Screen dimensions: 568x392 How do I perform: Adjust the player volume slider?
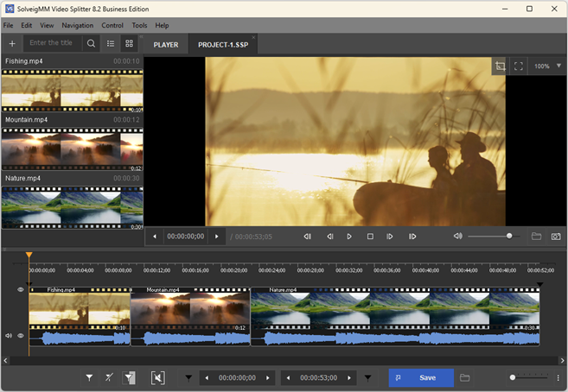(495, 236)
